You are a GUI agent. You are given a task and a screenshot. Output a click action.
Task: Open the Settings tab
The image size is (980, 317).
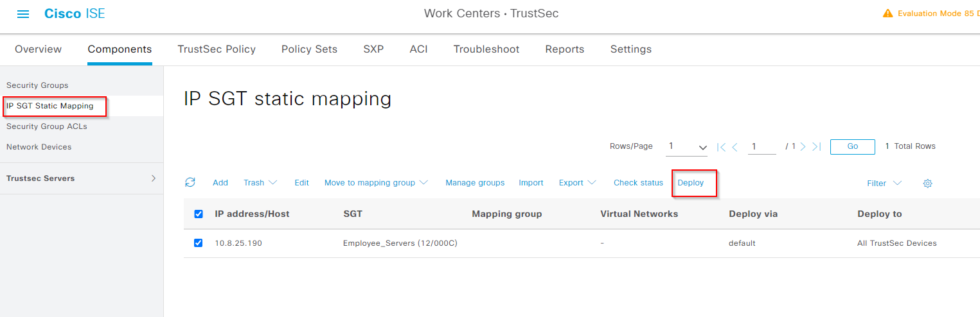[x=631, y=49]
